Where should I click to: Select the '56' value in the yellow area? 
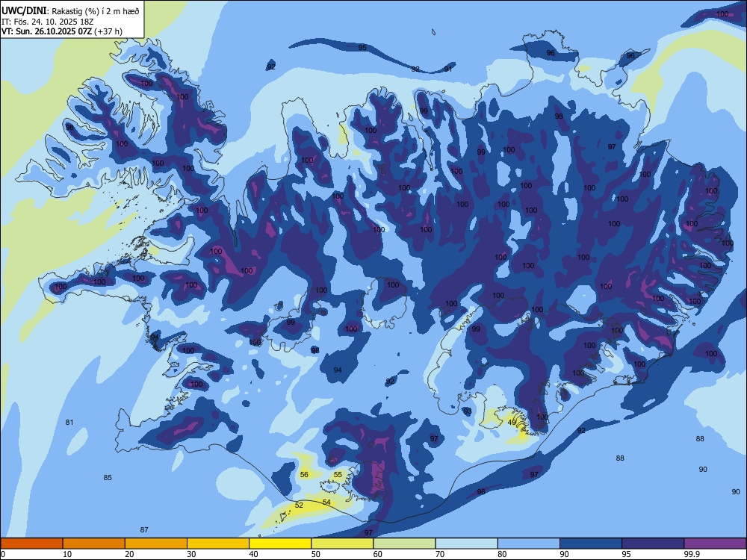(304, 475)
